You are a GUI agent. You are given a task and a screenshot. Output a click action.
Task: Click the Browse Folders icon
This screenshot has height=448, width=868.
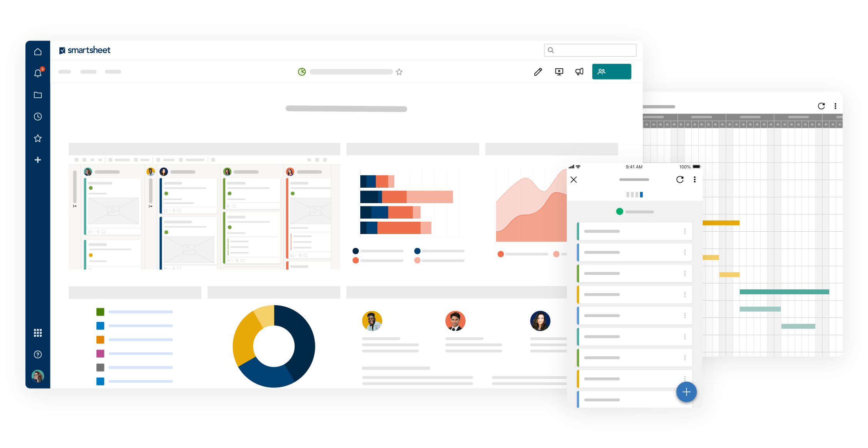click(x=38, y=94)
